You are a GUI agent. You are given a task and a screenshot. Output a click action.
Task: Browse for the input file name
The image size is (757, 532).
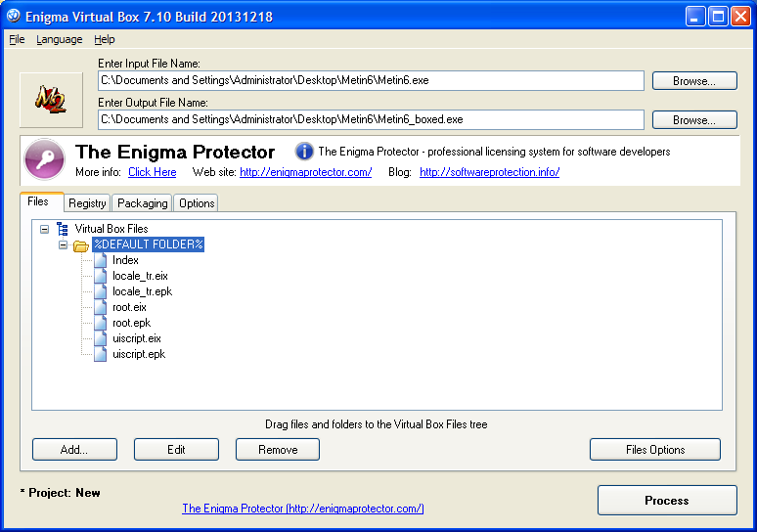tap(694, 80)
